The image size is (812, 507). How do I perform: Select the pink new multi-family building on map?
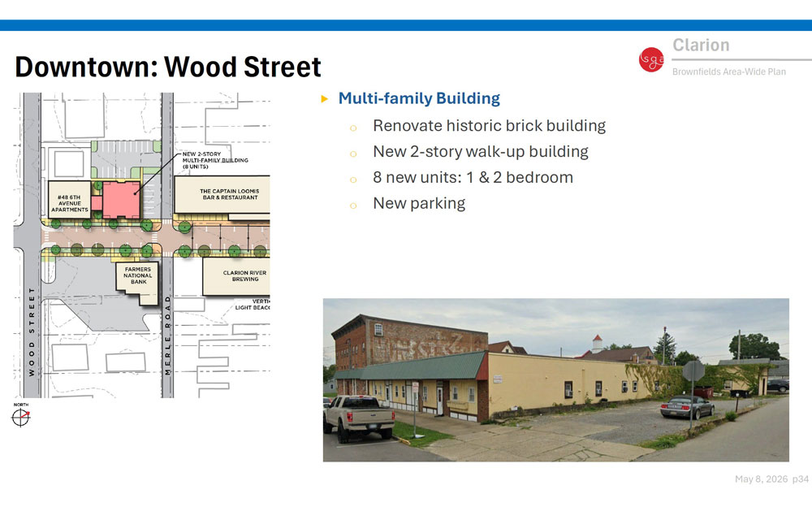pos(121,200)
